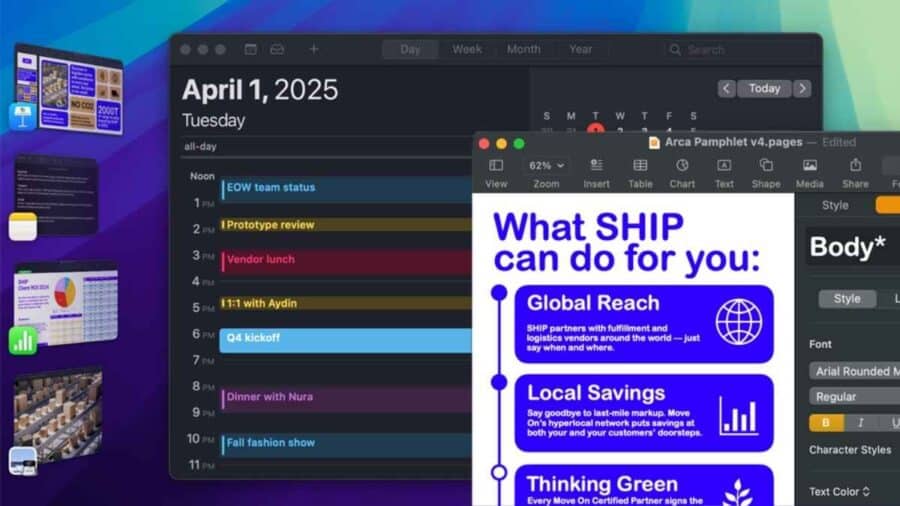Select the Preview photo window in Stage Manager

tap(59, 414)
